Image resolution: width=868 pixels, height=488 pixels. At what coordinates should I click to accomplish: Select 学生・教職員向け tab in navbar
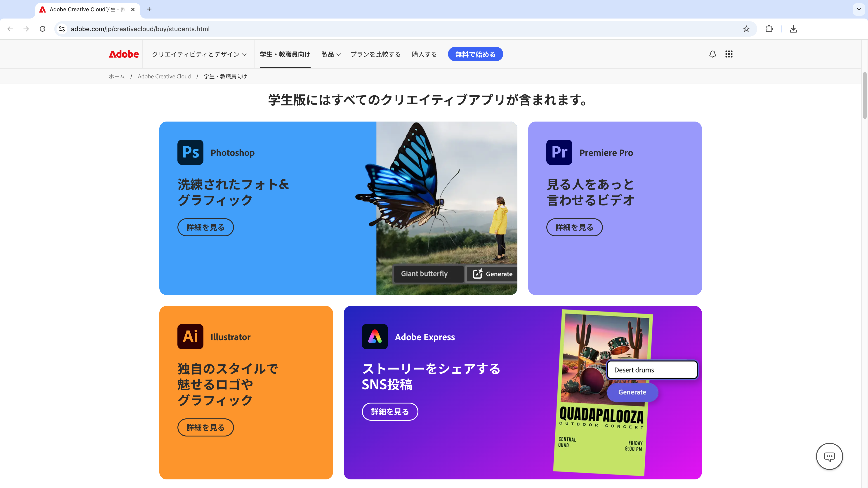tap(285, 54)
